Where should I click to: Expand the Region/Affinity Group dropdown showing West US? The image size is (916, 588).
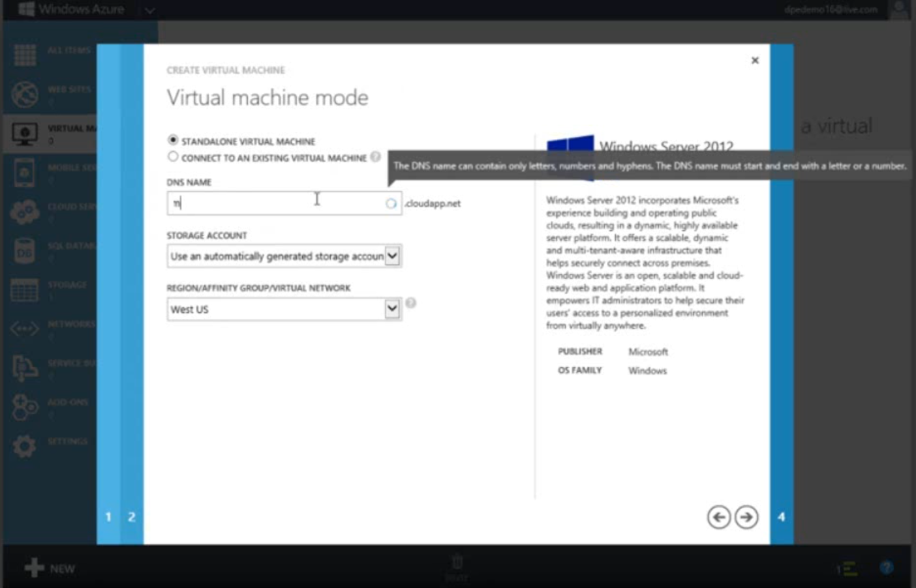(x=284, y=309)
